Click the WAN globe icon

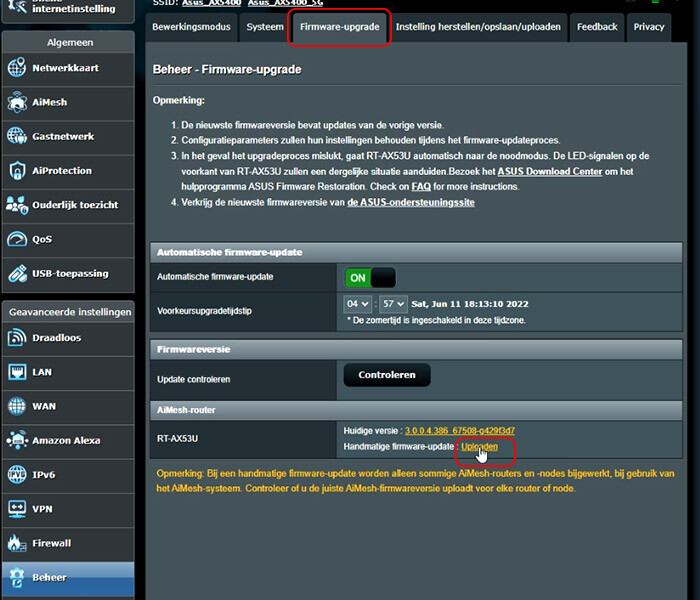pyautogui.click(x=17, y=406)
